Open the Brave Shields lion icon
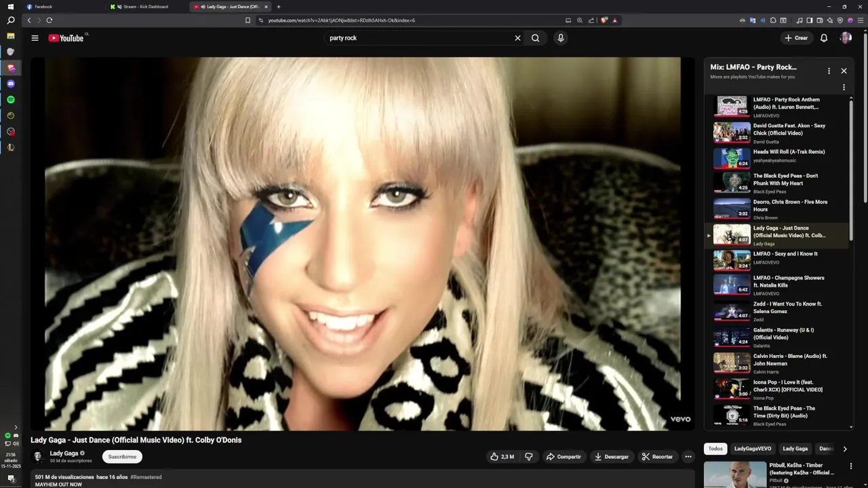Viewport: 868px width, 488px height. (x=604, y=20)
